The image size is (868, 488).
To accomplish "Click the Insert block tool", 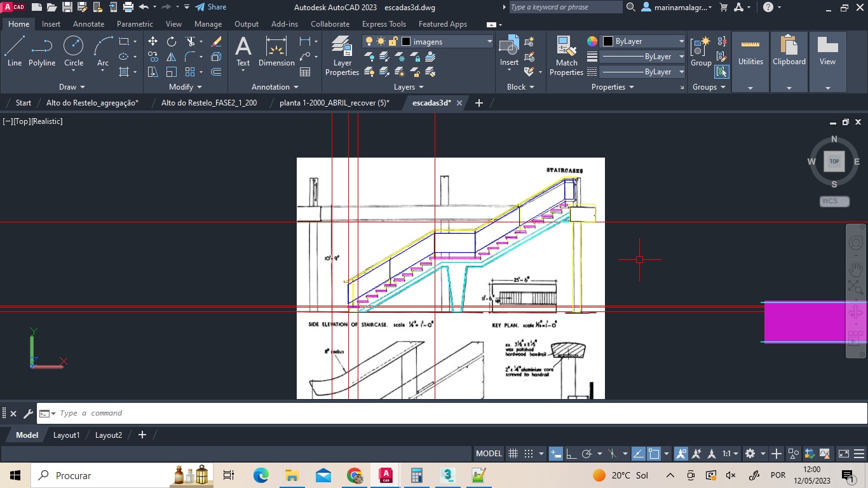I will click(x=509, y=51).
